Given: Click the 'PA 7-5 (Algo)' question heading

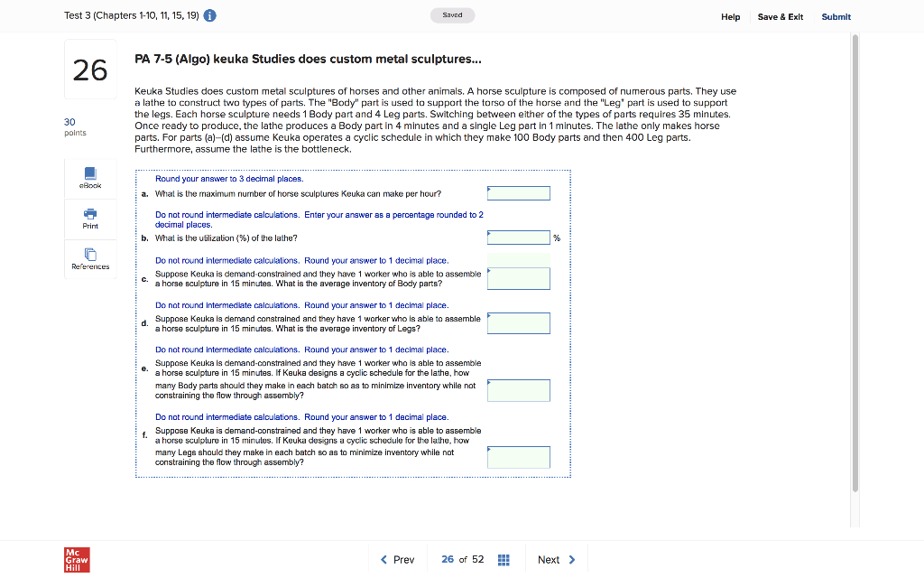Looking at the screenshot, I should (308, 59).
